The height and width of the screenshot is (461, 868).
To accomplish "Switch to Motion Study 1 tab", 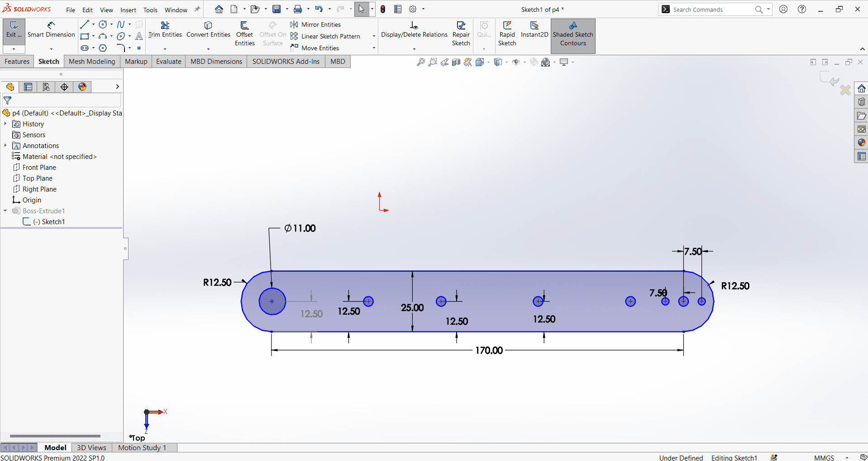I will (142, 447).
